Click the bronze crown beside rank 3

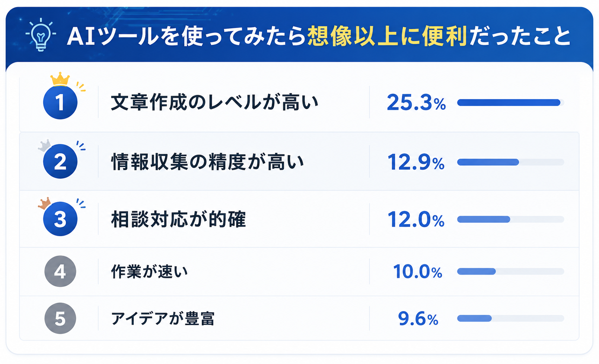click(45, 203)
